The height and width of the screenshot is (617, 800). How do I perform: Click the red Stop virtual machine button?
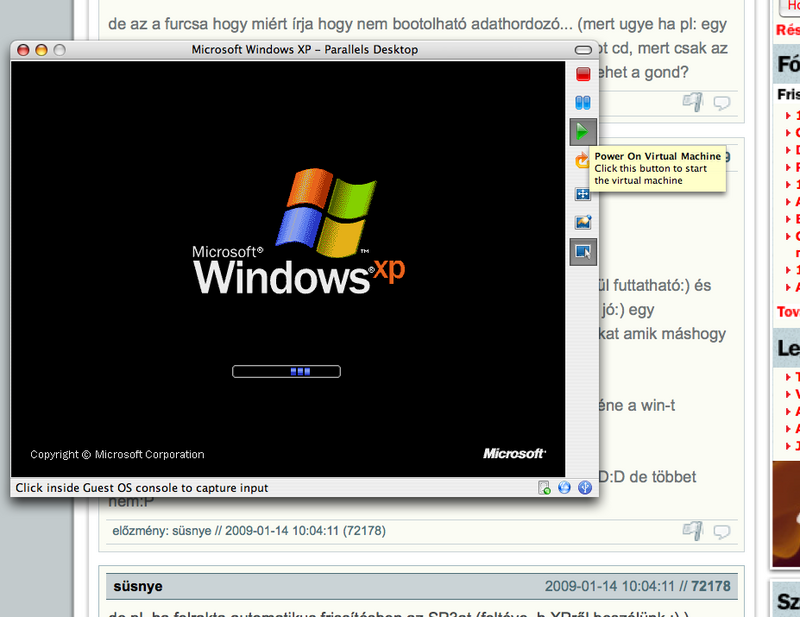click(583, 74)
